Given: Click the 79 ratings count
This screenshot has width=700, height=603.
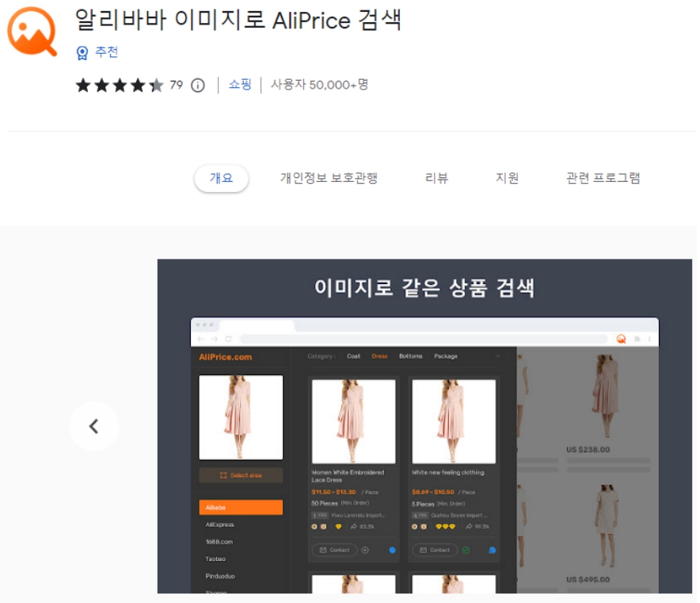Looking at the screenshot, I should coord(177,85).
